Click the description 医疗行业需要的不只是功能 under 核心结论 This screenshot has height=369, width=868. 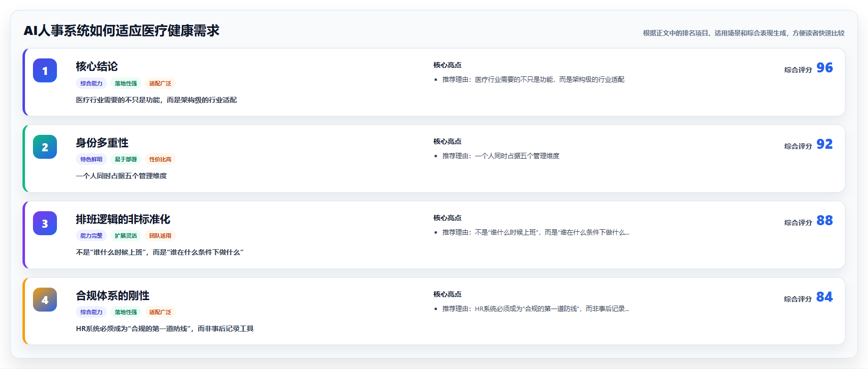[x=156, y=100]
